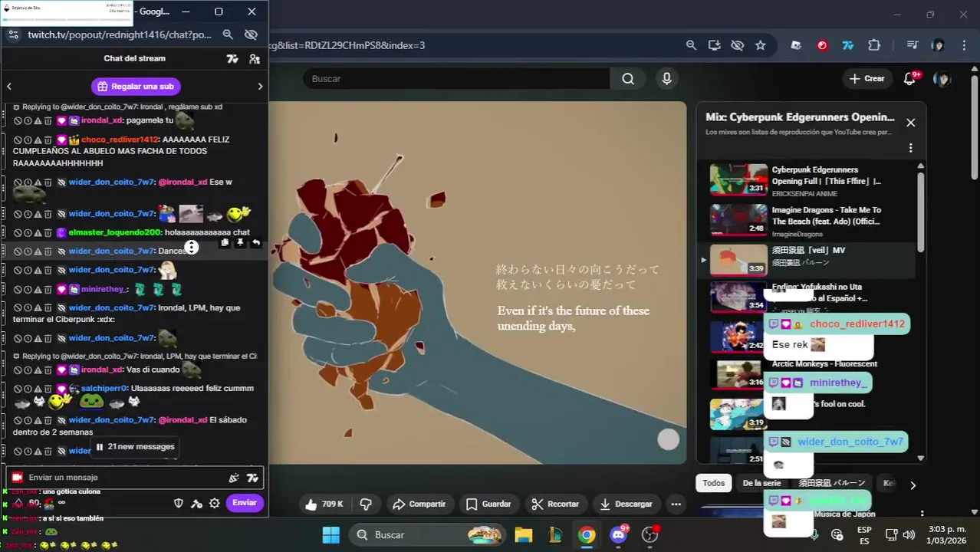Click Descargar button under video
Screen dimensions: 980x552
tap(626, 504)
